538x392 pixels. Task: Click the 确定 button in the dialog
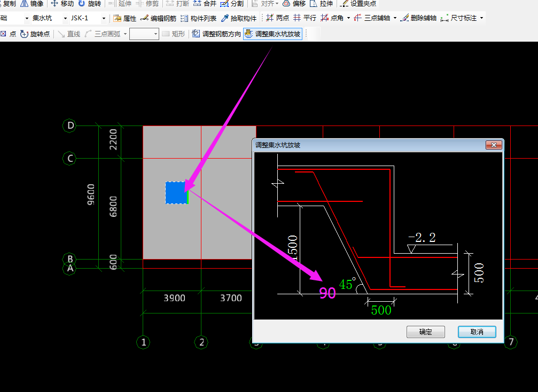(x=425, y=332)
